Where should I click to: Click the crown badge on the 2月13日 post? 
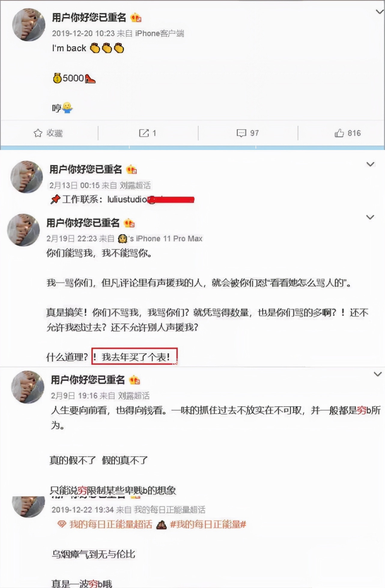132,170
